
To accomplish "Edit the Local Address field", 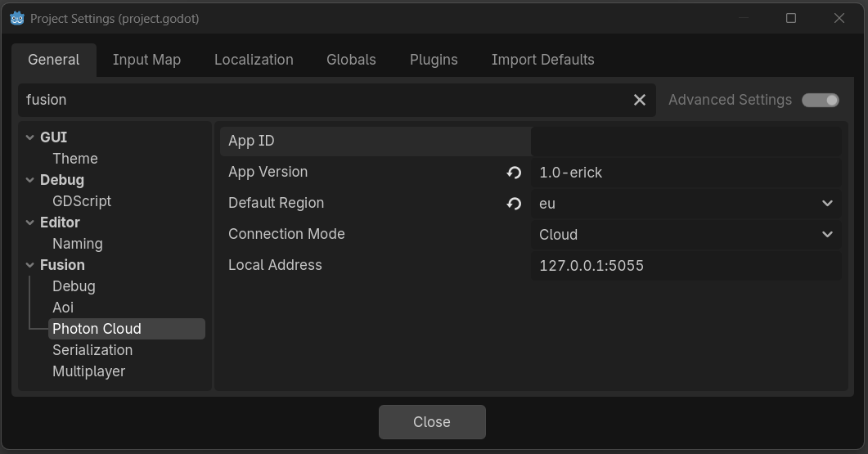I will click(686, 266).
